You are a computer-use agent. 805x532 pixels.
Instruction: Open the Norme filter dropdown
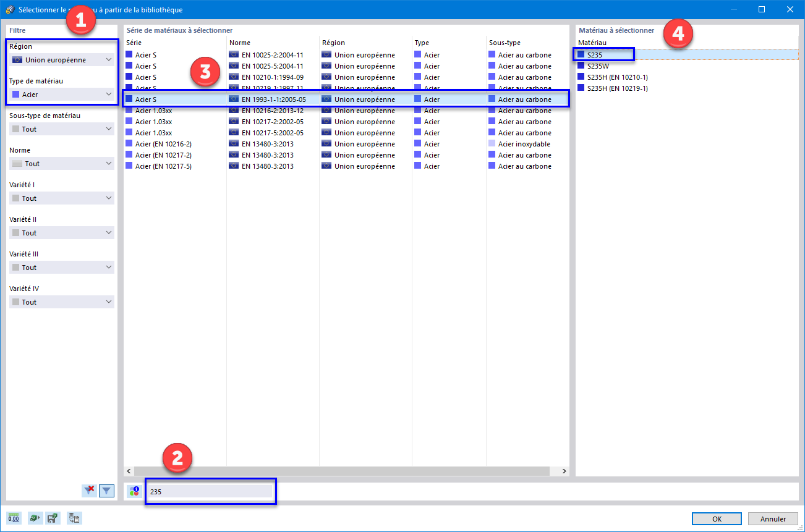(x=62, y=164)
